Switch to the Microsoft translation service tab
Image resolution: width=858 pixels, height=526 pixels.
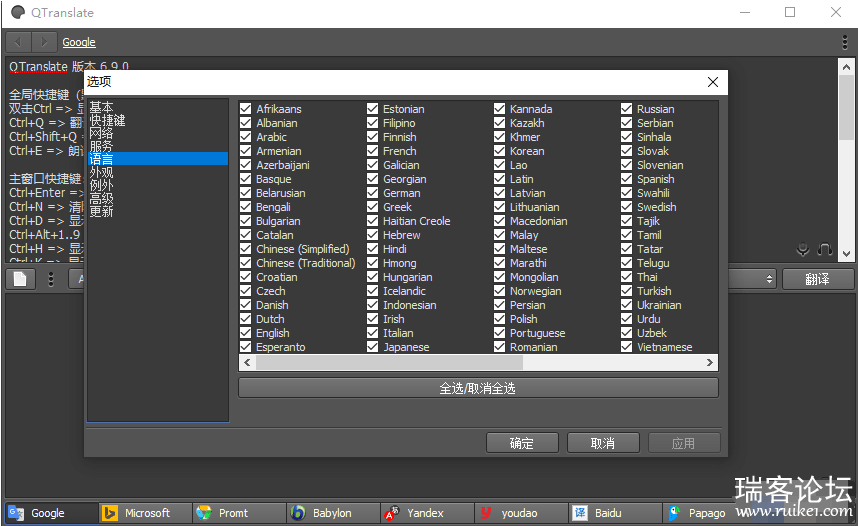(x=146, y=513)
